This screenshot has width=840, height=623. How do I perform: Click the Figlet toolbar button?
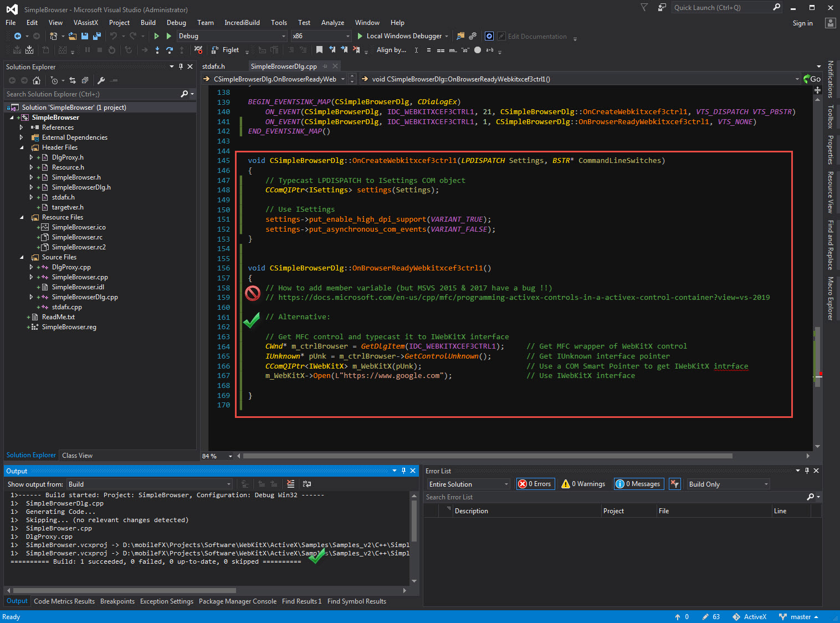pyautogui.click(x=226, y=50)
